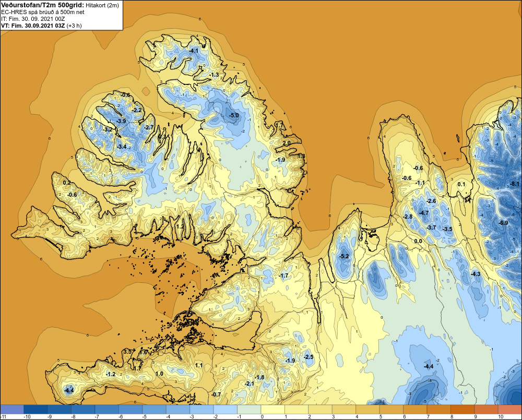Click the -8.1 temperature label
The width and height of the screenshot is (522, 420).
515,184
